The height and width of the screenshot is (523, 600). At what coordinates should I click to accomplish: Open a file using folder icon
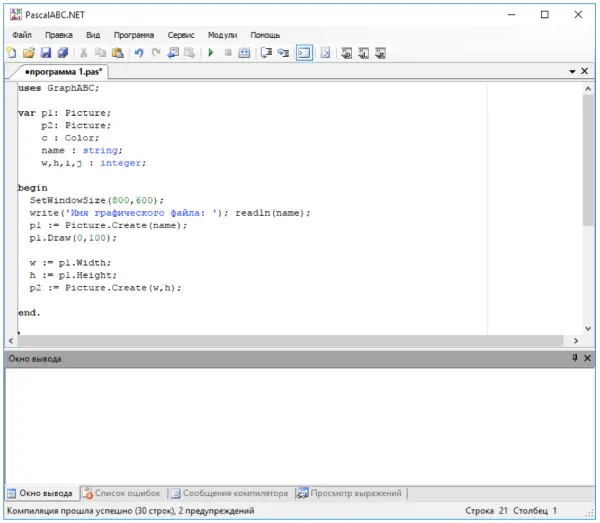pos(29,53)
